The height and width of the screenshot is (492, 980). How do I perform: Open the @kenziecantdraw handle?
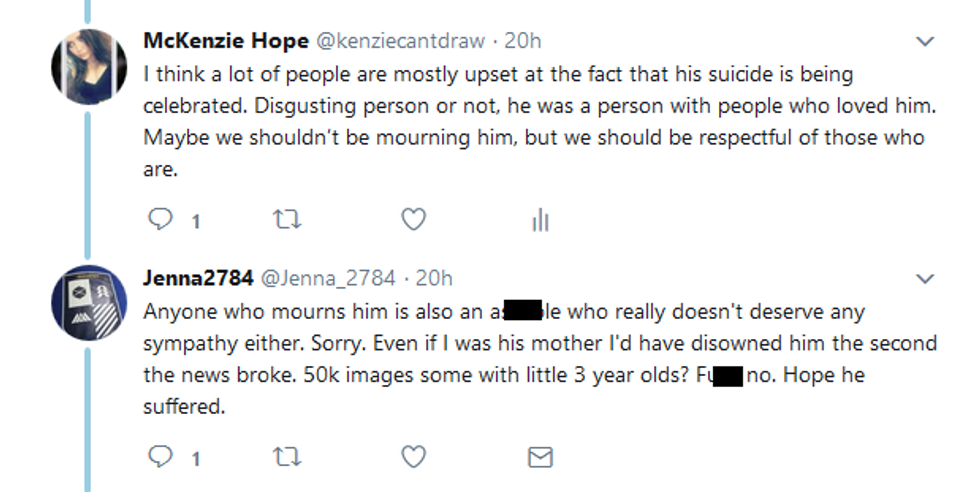[x=400, y=41]
